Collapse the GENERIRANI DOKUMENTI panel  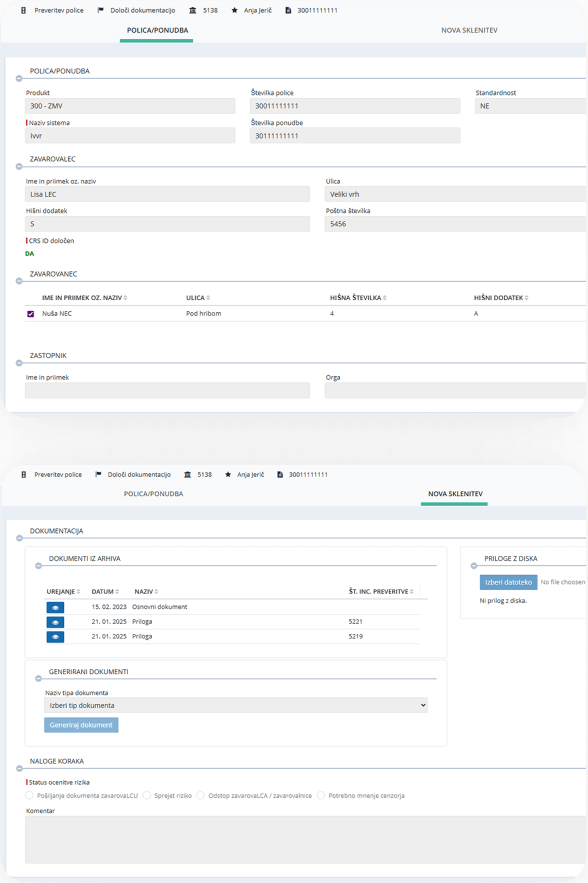point(38,679)
